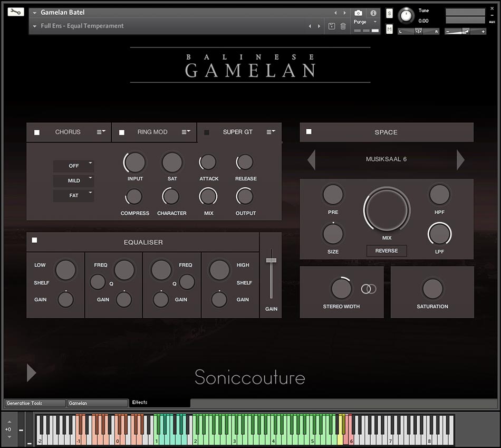Click the large Space MIX knob
501x448 pixels.
coord(387,210)
